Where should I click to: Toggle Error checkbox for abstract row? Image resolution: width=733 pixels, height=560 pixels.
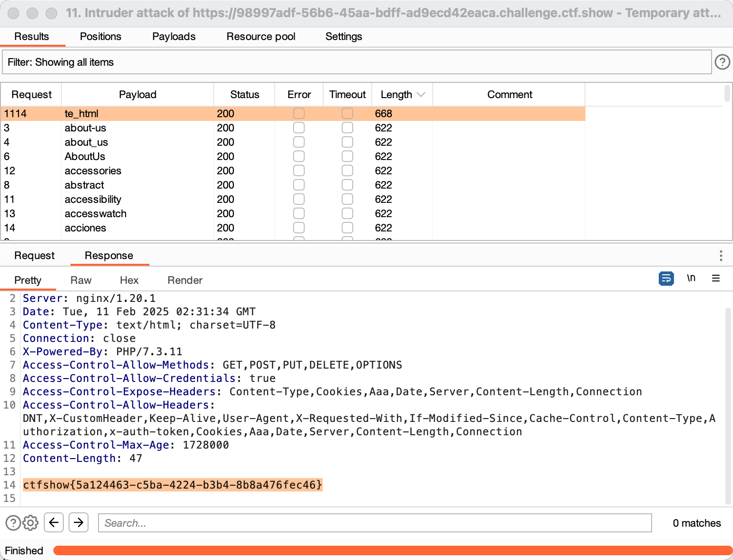pos(299,185)
